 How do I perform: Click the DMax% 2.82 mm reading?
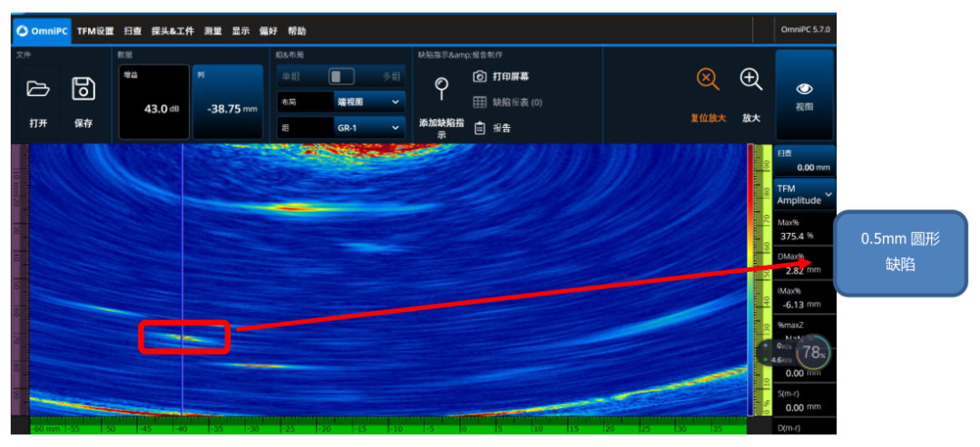tap(804, 264)
